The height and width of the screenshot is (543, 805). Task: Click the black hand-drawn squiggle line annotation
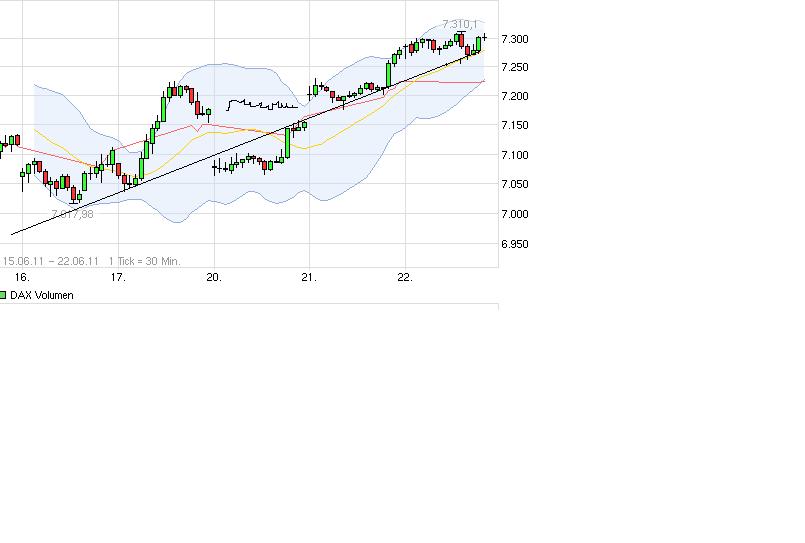[262, 103]
